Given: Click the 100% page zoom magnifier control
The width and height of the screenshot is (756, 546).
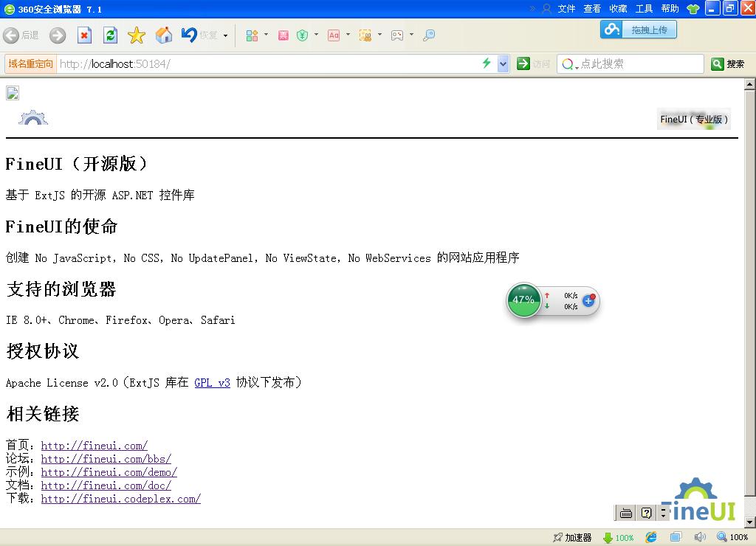Looking at the screenshot, I should pos(732,537).
